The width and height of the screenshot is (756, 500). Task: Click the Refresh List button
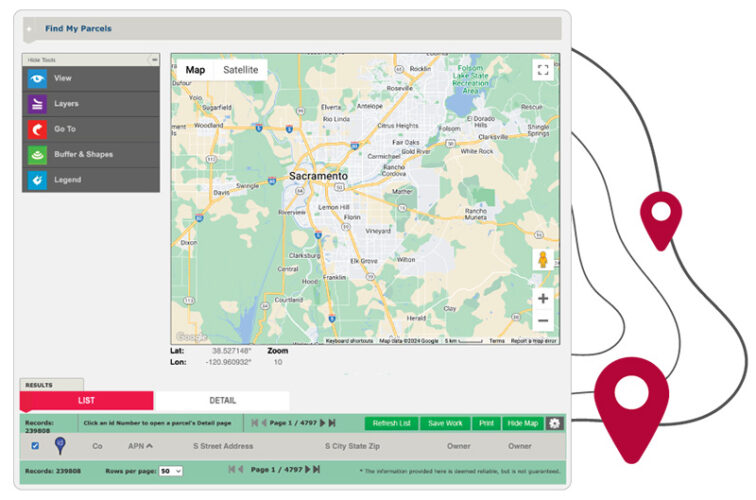tap(391, 423)
